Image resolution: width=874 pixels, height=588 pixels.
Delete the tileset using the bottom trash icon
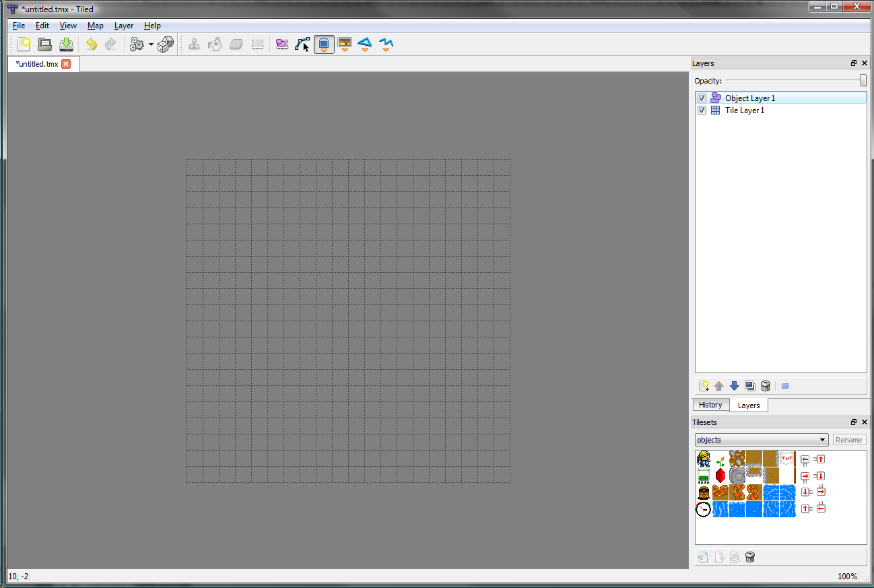click(x=751, y=557)
